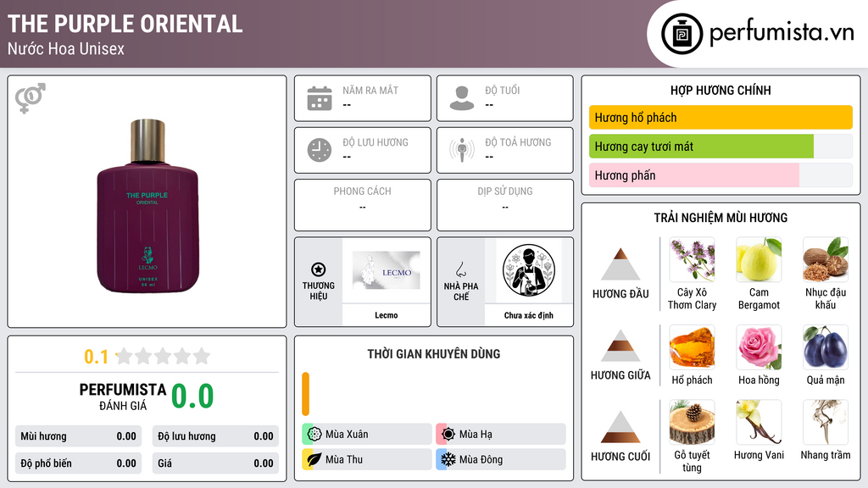The image size is (868, 488).
Task: Click the sillage icon beside Độ Toả Hương
Action: [462, 150]
